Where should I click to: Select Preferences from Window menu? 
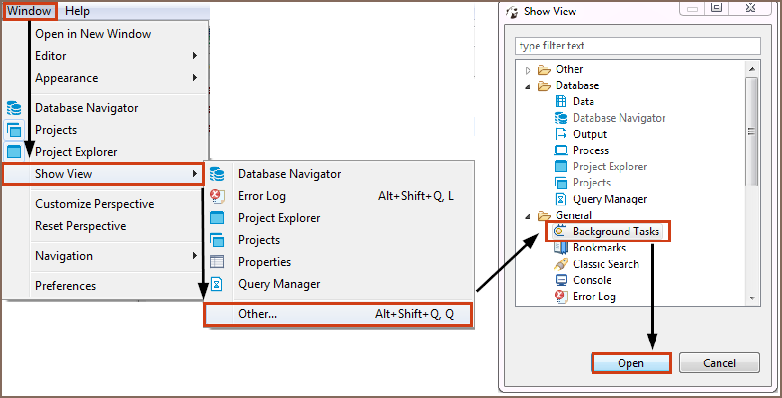click(65, 286)
